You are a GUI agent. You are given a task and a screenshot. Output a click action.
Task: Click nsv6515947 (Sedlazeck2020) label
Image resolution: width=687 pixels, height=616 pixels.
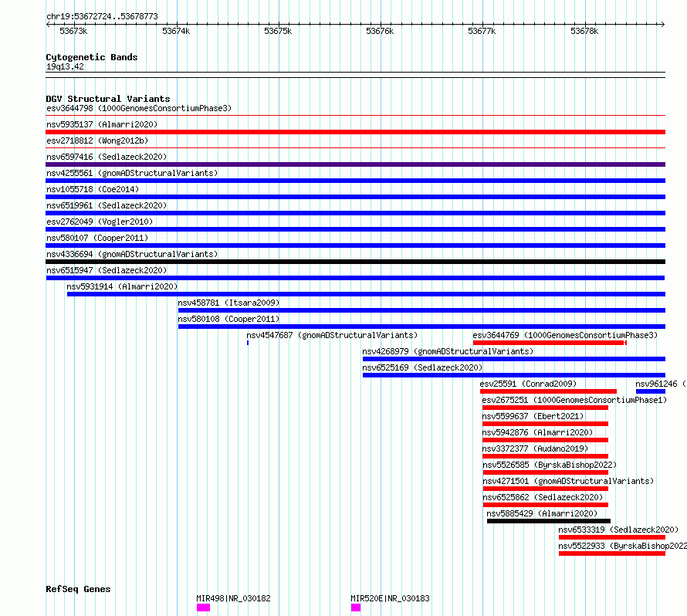pos(107,270)
